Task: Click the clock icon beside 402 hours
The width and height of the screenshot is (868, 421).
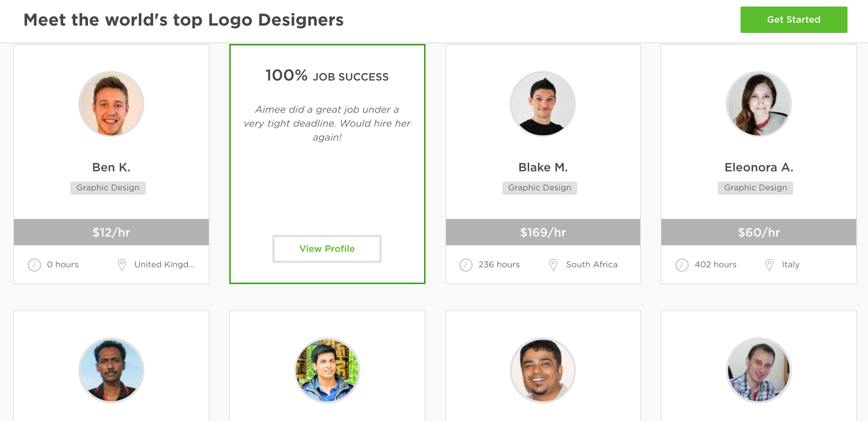Action: click(x=681, y=265)
